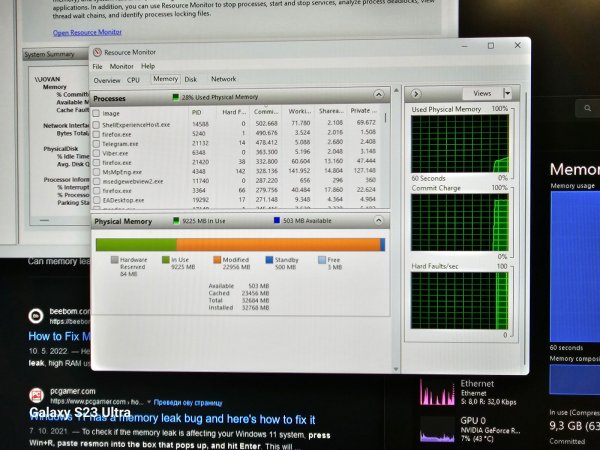Open the pcgamer memory leak bug article link
Screen dimensions: 600x450
click(x=172, y=419)
